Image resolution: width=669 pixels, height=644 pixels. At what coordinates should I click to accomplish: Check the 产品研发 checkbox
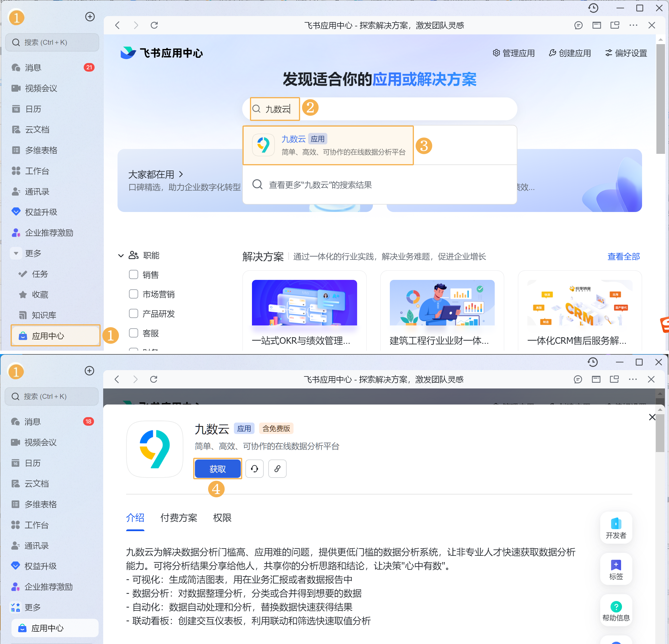coord(134,313)
